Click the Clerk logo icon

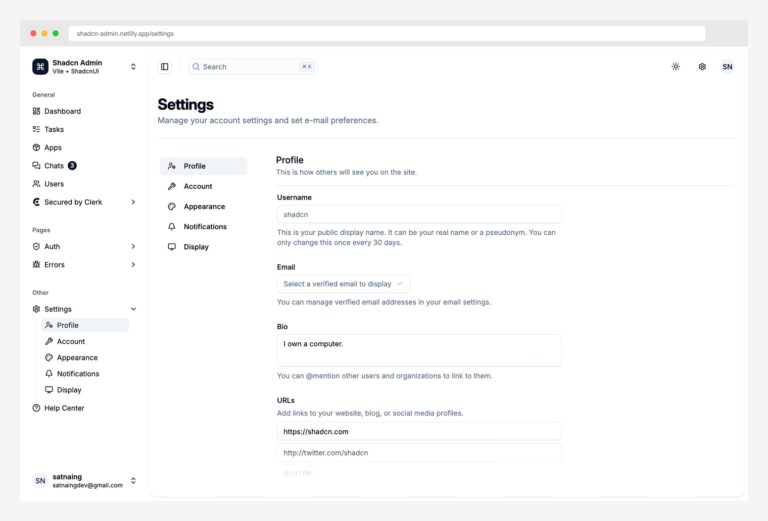tap(36, 202)
